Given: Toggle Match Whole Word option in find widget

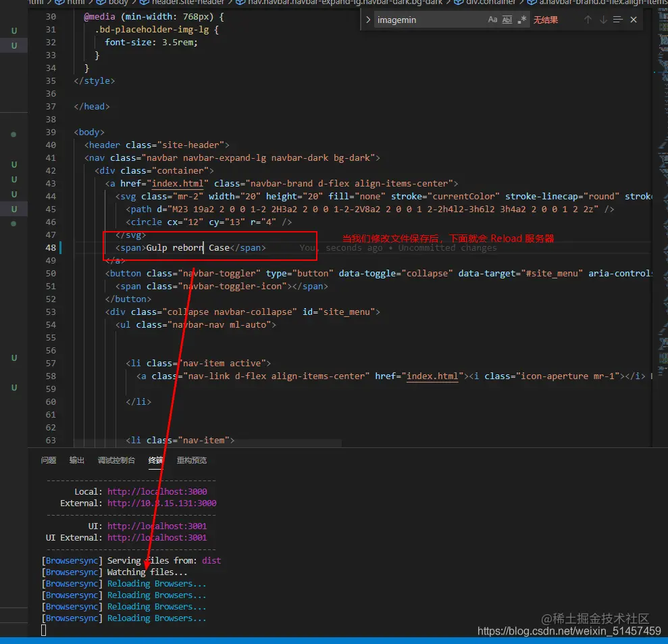Looking at the screenshot, I should [507, 20].
